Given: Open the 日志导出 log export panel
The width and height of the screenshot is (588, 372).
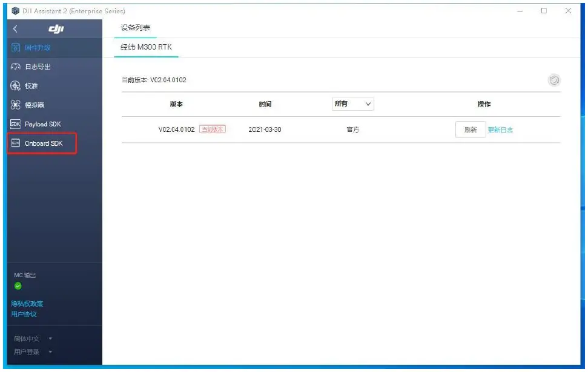Looking at the screenshot, I should tap(36, 67).
